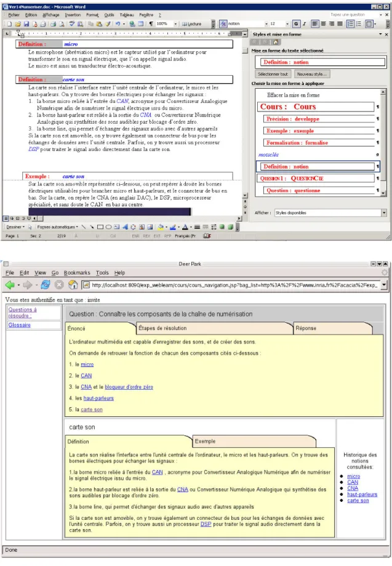
Task: Click the Lecture reading mode button
Action: pos(192,24)
